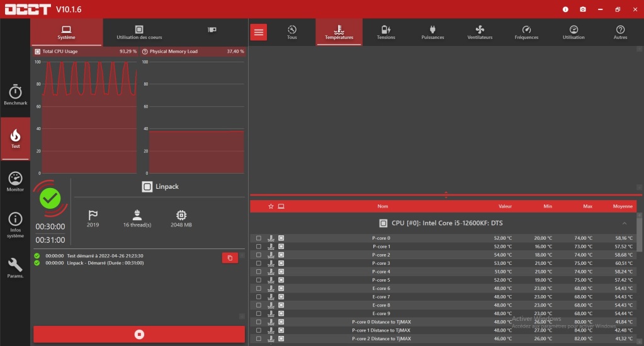Click the Physical Memory Load header icon

[145, 52]
